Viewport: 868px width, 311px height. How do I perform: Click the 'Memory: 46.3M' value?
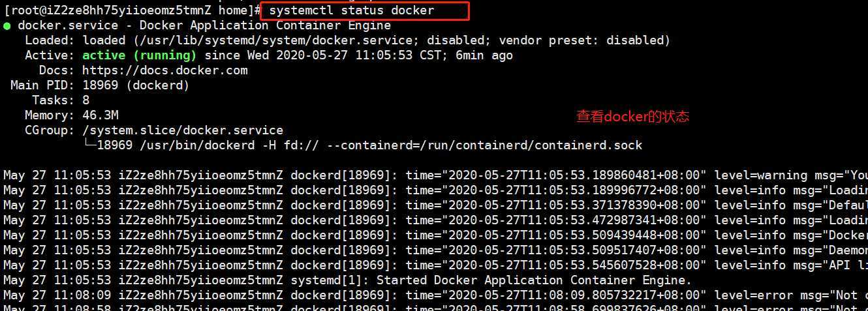pyautogui.click(x=101, y=115)
